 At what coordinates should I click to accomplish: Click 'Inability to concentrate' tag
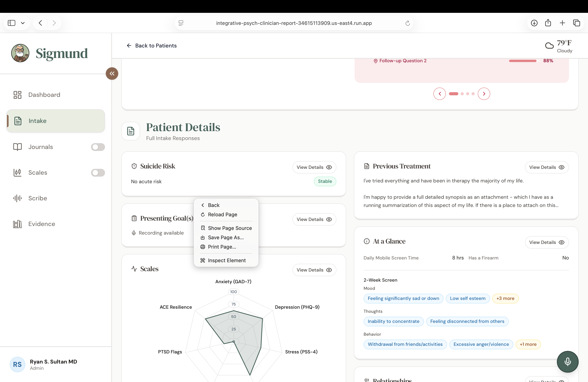pyautogui.click(x=393, y=322)
